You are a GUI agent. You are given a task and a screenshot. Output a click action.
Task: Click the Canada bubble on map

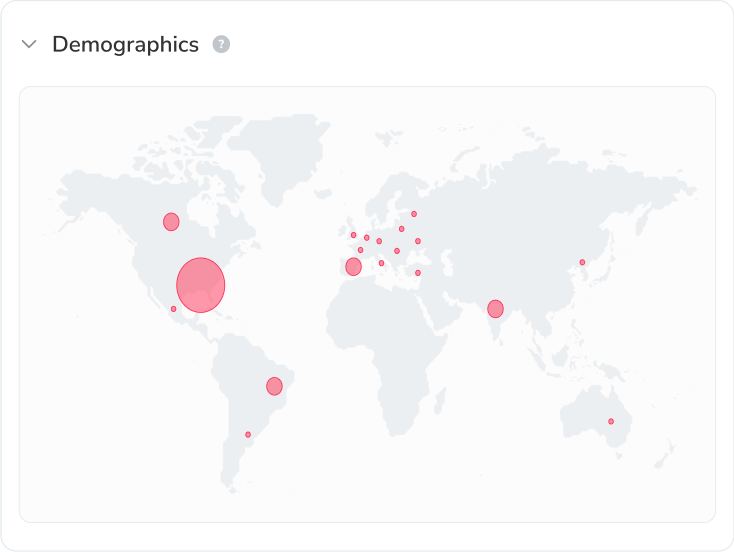tap(171, 222)
